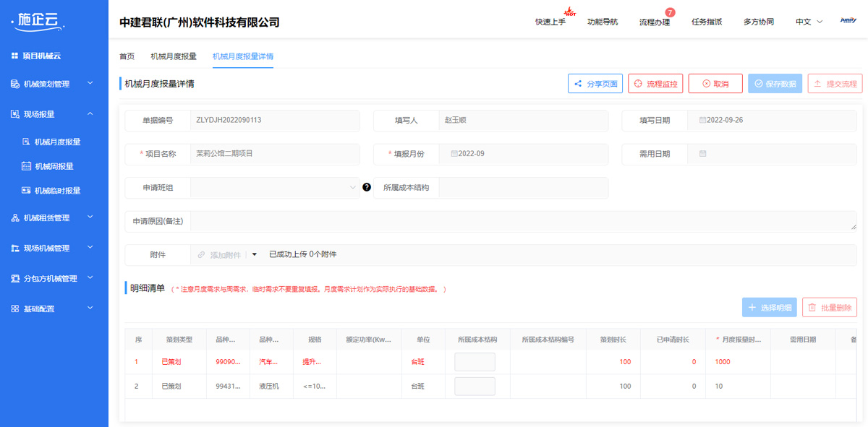Screen dimensions: 868x427
Task: Click the 月度报量 value 1000 in row 1
Action: pos(723,362)
